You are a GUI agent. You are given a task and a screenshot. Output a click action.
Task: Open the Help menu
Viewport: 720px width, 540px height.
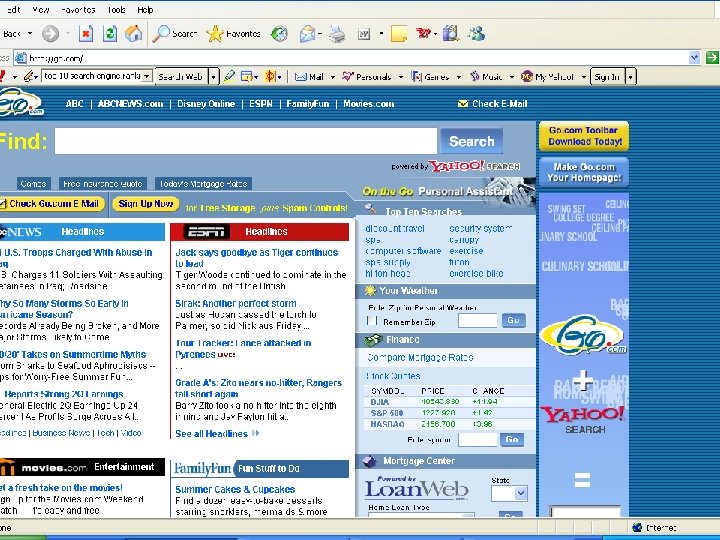(x=145, y=10)
